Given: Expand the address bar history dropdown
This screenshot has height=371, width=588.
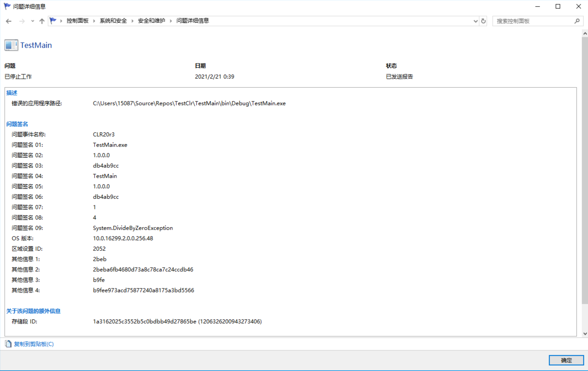Looking at the screenshot, I should coord(475,21).
